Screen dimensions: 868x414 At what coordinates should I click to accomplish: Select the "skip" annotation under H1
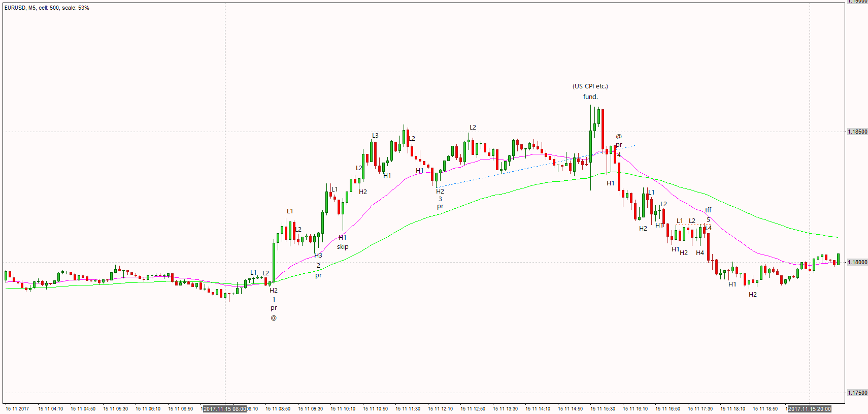click(x=343, y=247)
